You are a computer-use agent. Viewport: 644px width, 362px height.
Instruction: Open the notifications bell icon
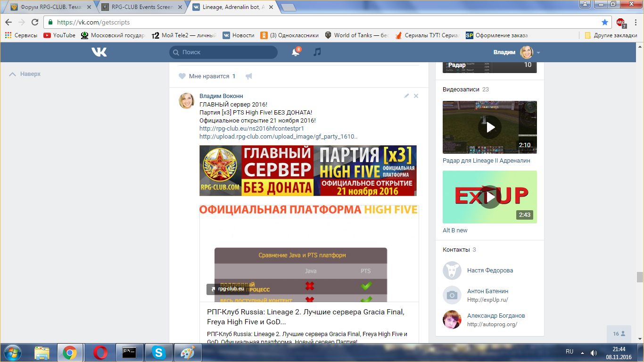pyautogui.click(x=296, y=52)
